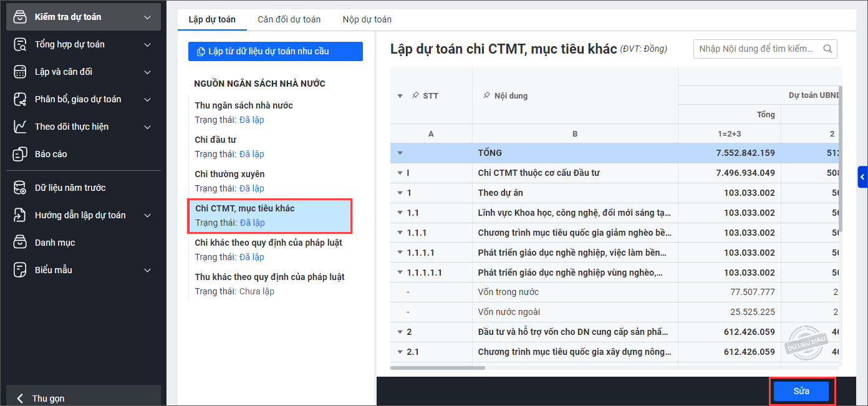This screenshot has width=868, height=406.
Task: Click Lập từ dữ liệu dự toán nhu cầu
Action: tap(275, 51)
